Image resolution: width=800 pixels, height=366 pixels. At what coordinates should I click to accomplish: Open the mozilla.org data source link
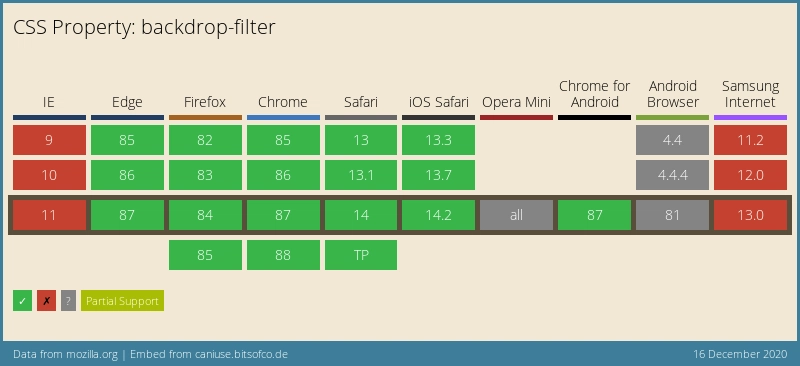(92, 354)
